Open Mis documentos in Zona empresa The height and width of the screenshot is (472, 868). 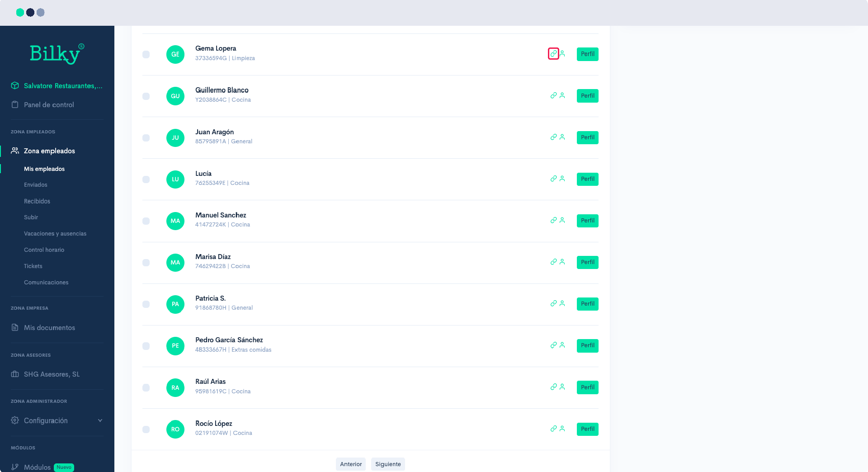[49, 328]
